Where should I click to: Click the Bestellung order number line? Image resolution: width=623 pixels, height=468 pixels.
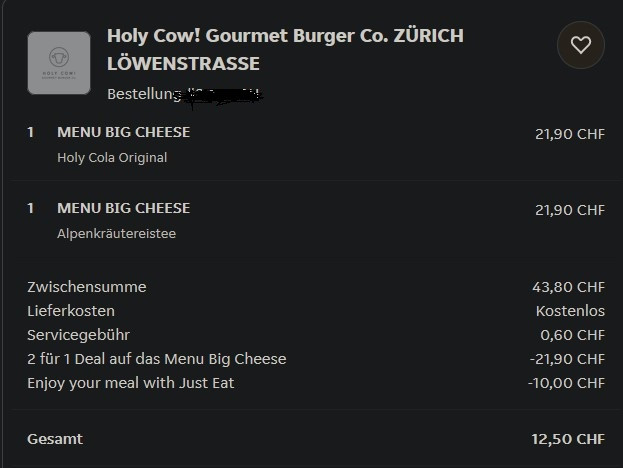(184, 95)
